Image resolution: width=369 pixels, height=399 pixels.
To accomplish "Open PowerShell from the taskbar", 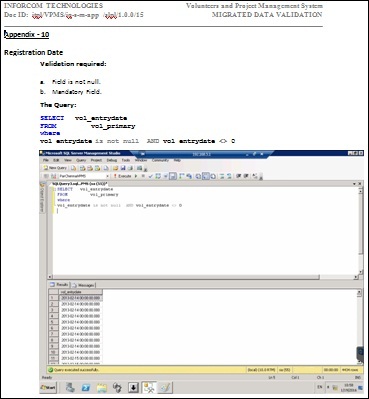I will [x=86, y=387].
